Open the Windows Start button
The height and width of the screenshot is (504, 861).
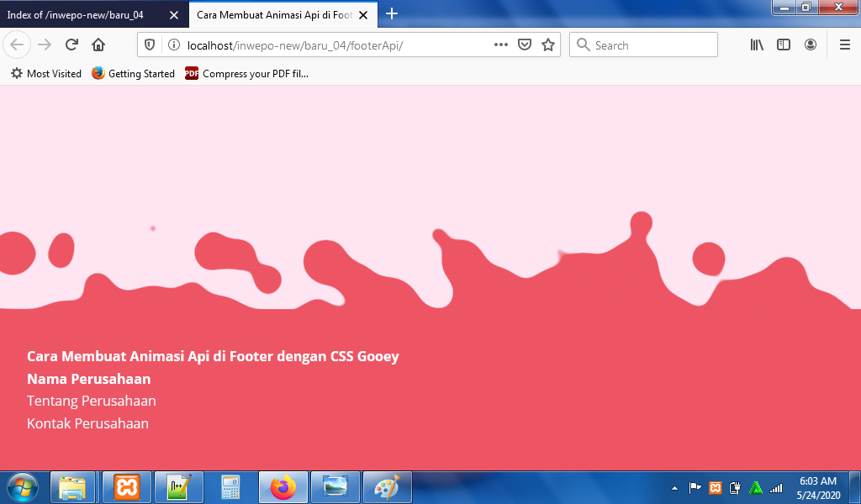coord(22,487)
